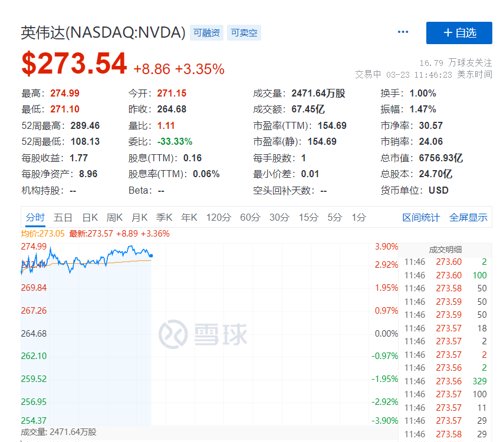Open the three-dot more options menu
The image size is (500, 442).
click(403, 32)
